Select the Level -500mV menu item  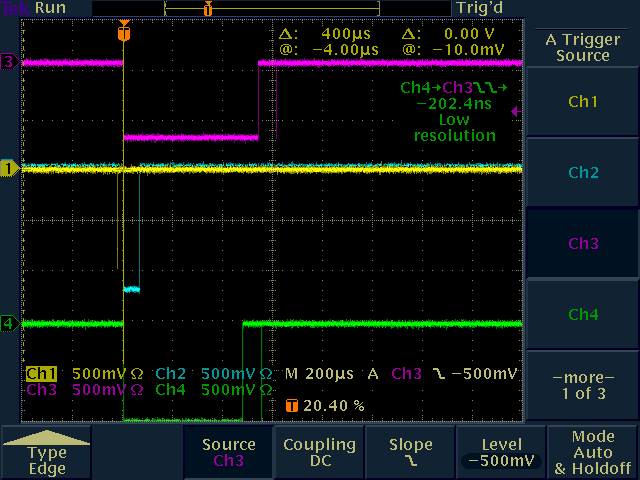pos(502,452)
